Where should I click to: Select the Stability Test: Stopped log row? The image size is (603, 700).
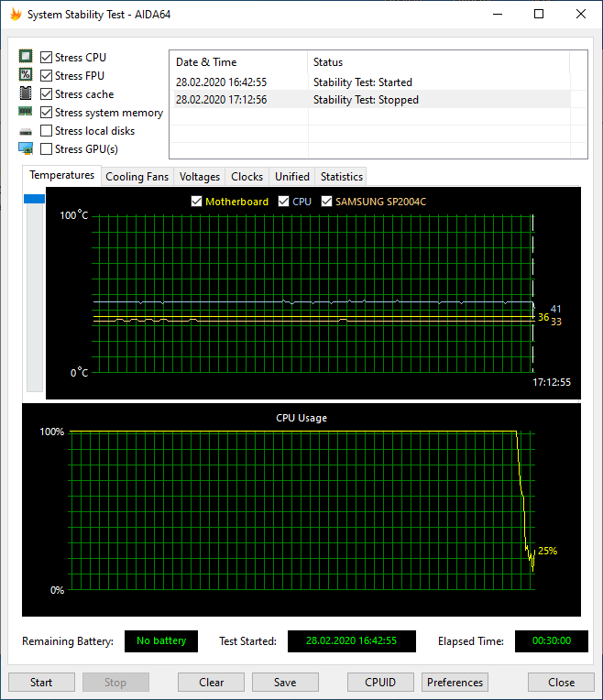(x=370, y=100)
